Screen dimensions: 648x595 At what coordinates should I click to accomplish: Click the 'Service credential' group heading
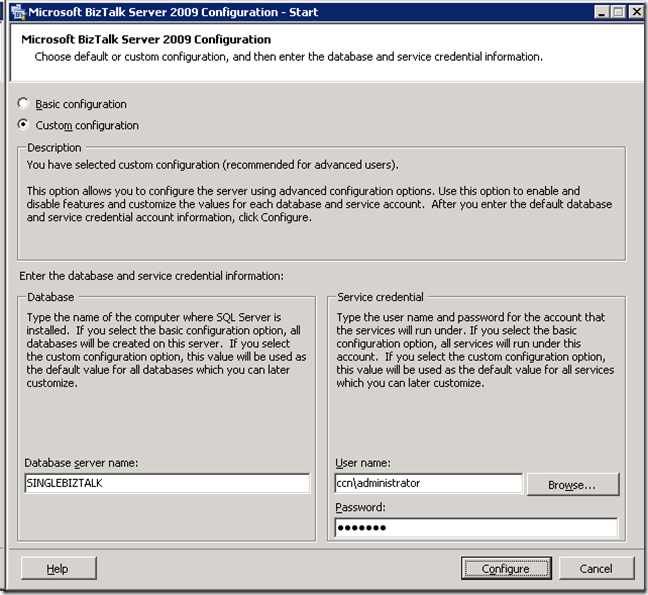[x=380, y=297]
